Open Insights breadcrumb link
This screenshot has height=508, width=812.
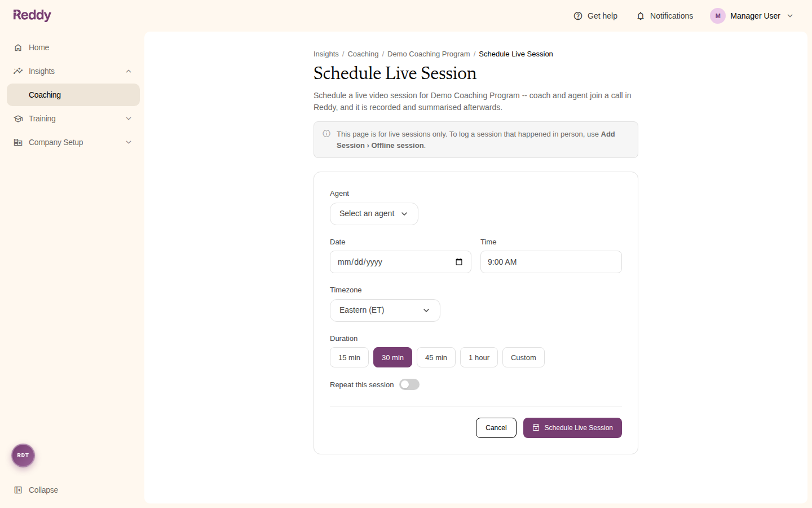[326, 54]
